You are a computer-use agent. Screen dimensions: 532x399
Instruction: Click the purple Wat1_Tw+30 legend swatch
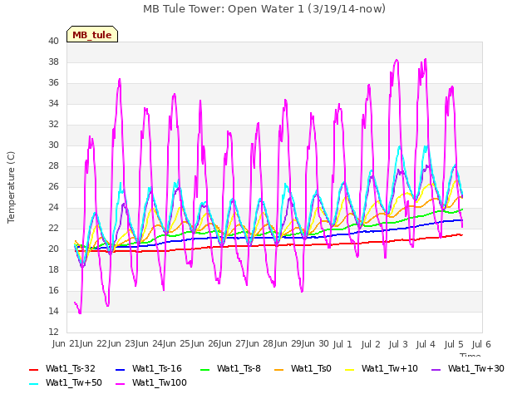(x=436, y=369)
